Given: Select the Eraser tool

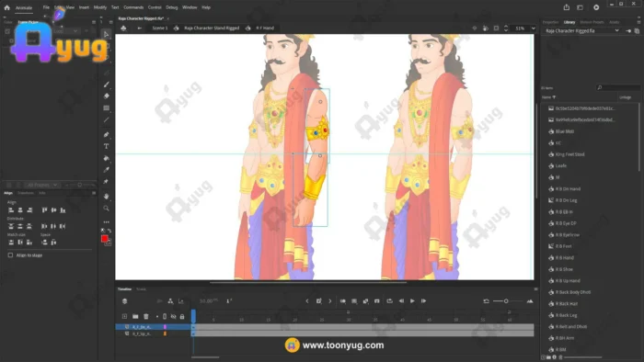Looking at the screenshot, I should (107, 96).
